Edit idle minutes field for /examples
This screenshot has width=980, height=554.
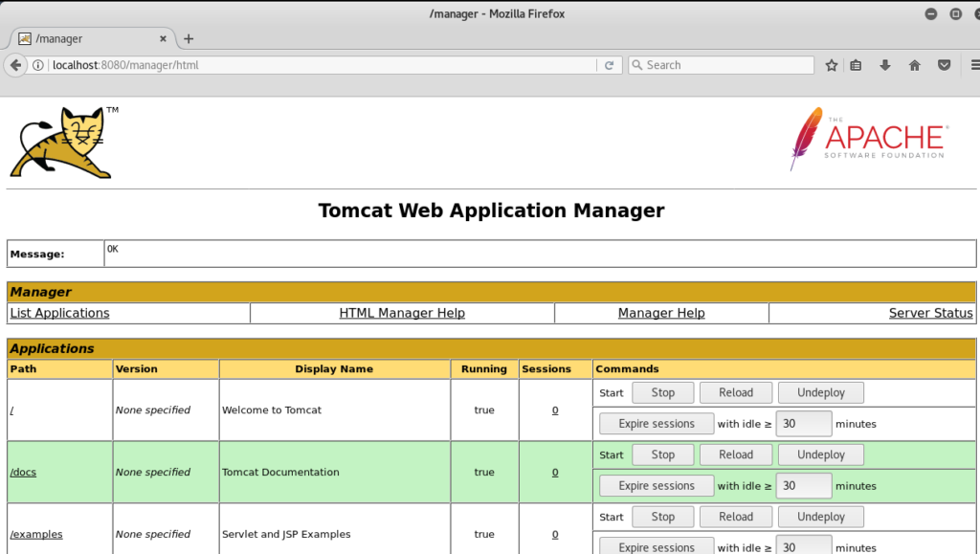click(804, 545)
